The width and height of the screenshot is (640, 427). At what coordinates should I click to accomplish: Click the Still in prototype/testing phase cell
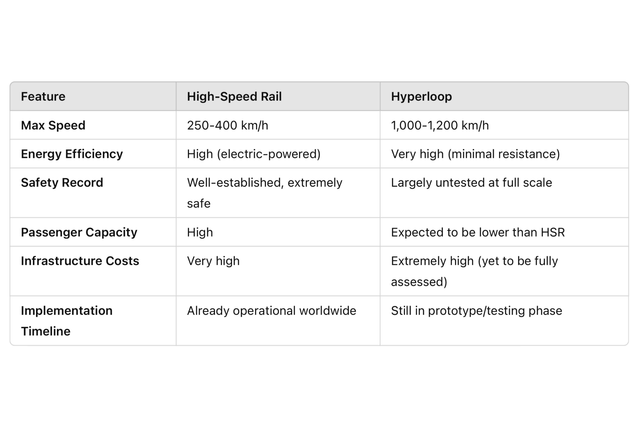(476, 311)
